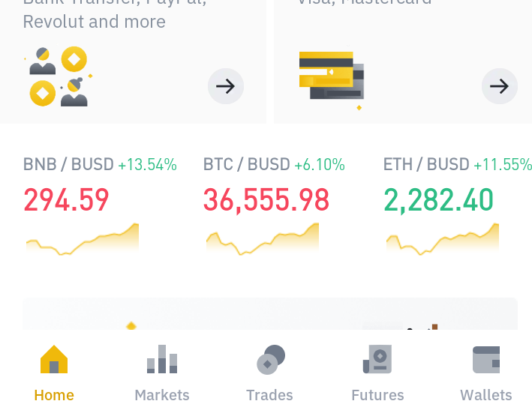Click the P2P people and coins illustration

[x=59, y=76]
